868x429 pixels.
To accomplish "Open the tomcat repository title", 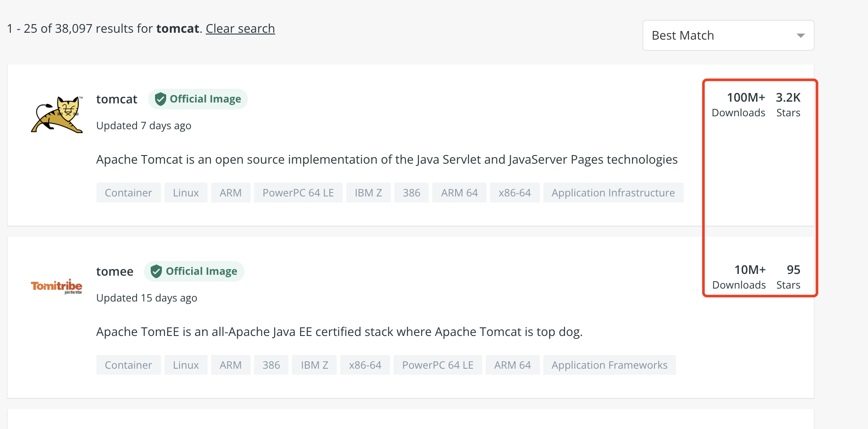I will [117, 99].
